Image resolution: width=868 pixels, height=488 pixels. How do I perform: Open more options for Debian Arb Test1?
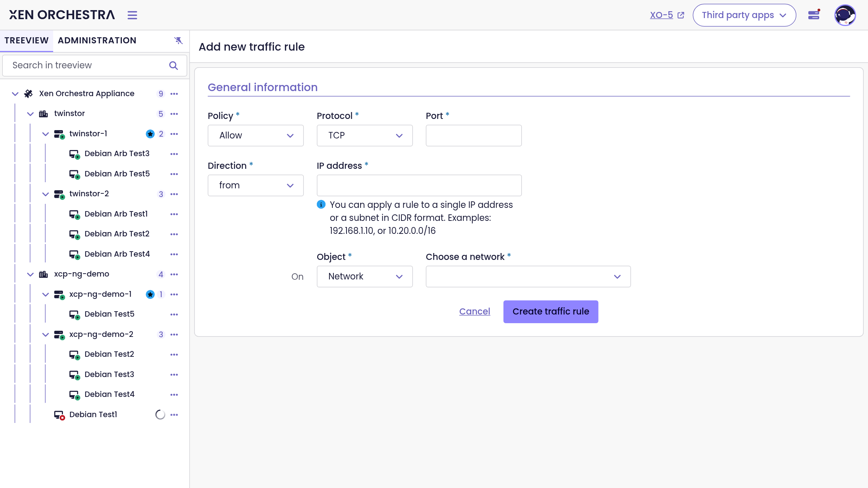pyautogui.click(x=174, y=214)
